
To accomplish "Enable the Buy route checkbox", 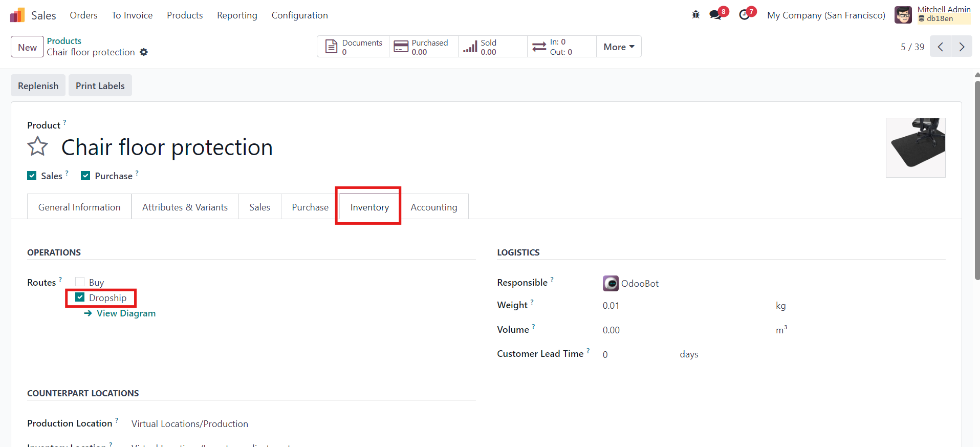I will tap(80, 282).
